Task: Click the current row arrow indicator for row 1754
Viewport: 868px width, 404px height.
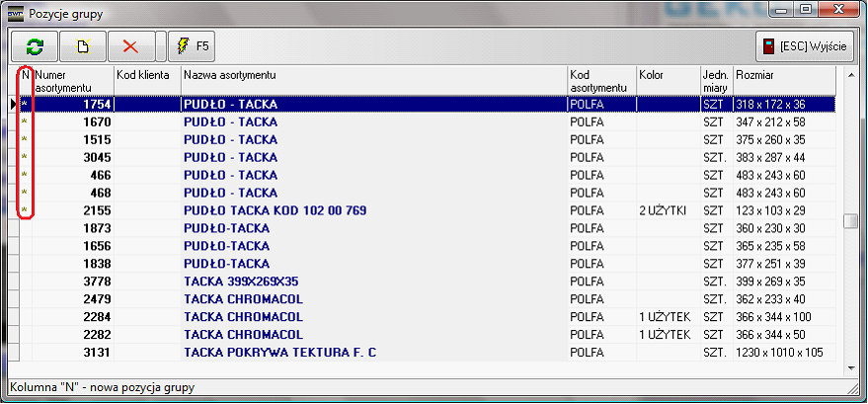Action: tap(13, 104)
